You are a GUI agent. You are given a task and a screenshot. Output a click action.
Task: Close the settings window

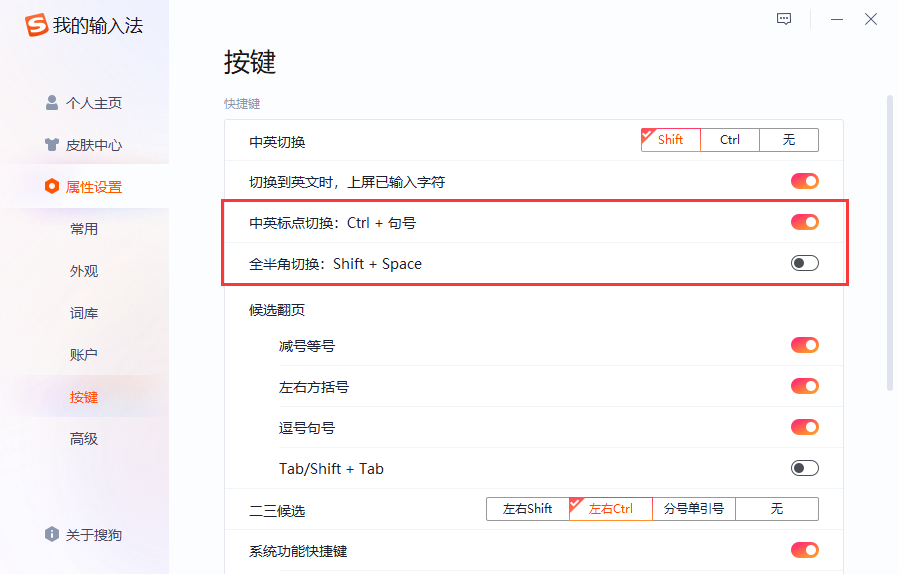(x=871, y=19)
